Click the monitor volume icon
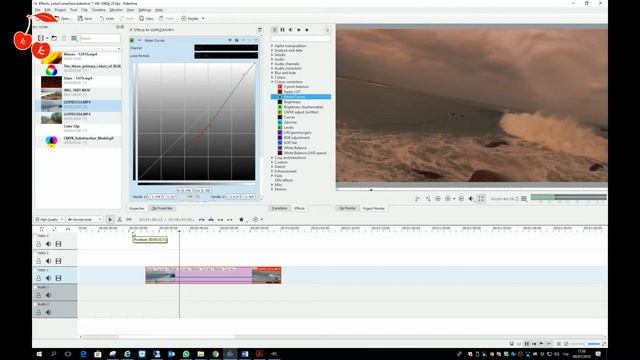 pos(471,199)
